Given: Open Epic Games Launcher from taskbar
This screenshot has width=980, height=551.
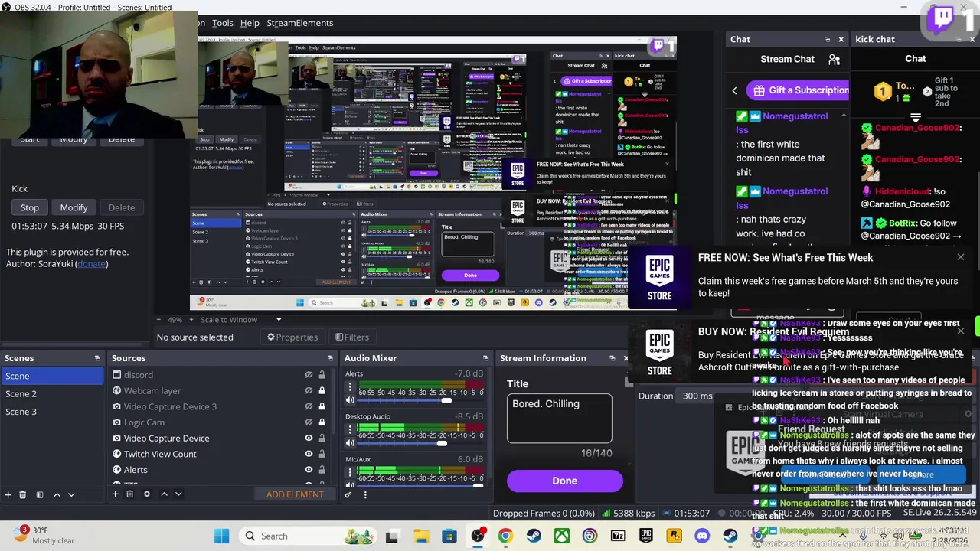Looking at the screenshot, I should pyautogui.click(x=645, y=536).
